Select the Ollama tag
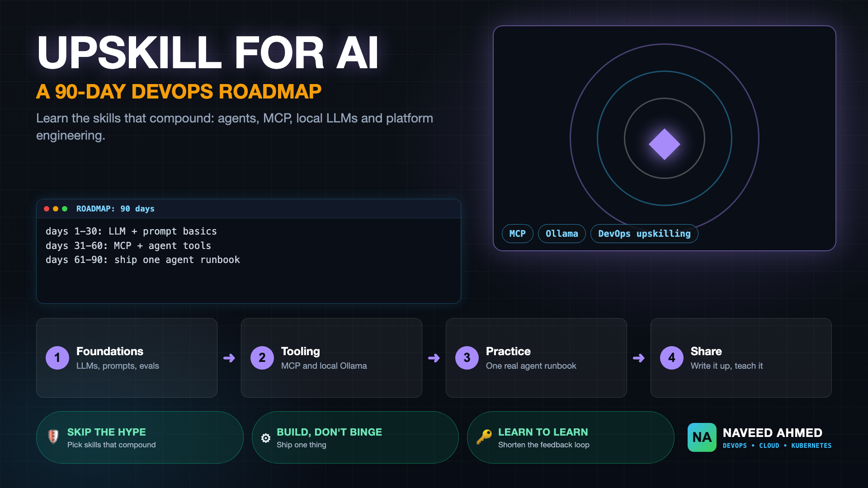This screenshot has width=868, height=488. 562,234
